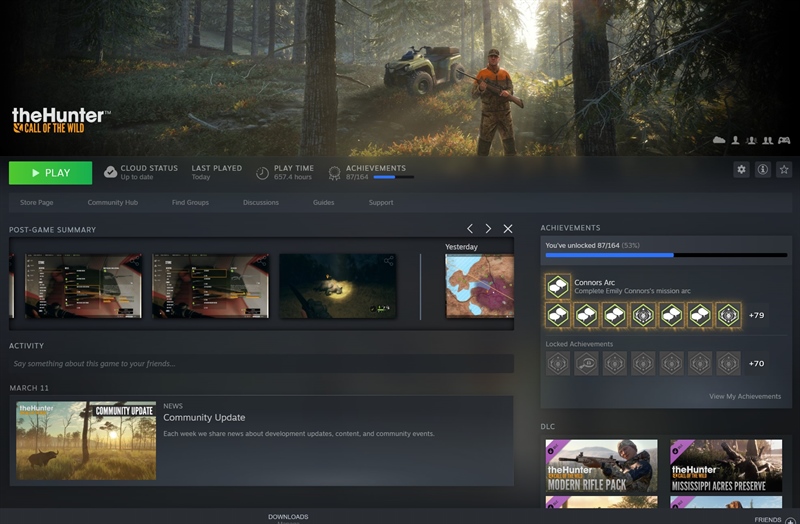The width and height of the screenshot is (800, 524).
Task: Open the Find Groups tab
Action: (190, 203)
